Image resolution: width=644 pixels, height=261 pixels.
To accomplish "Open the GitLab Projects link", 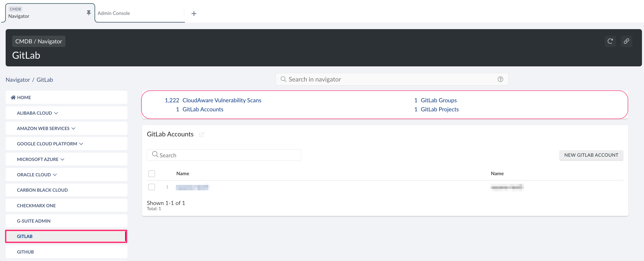I will point(439,109).
